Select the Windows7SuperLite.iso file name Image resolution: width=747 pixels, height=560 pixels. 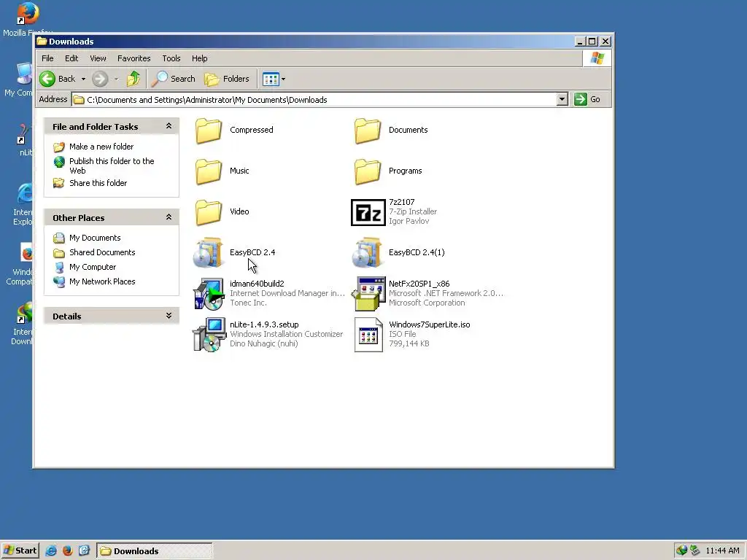(x=429, y=324)
